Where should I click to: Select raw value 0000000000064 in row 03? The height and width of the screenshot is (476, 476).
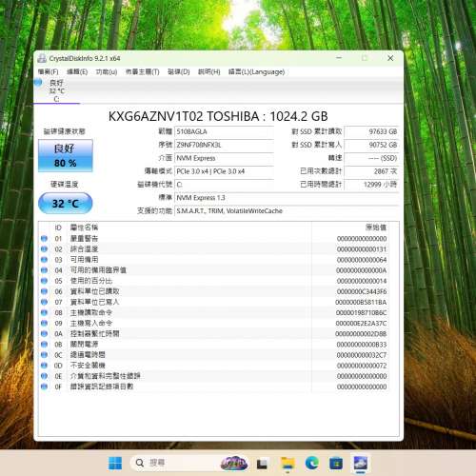point(362,260)
